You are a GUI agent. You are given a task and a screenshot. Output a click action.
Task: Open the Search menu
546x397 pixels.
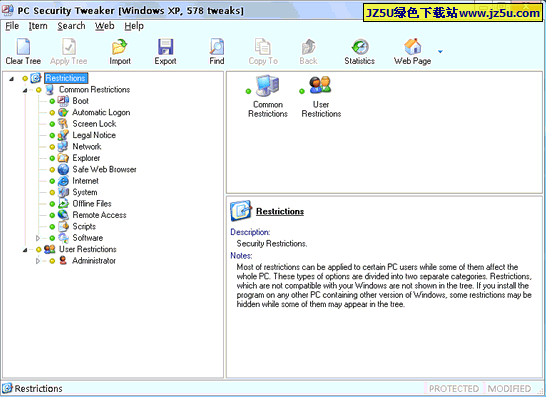coord(71,26)
